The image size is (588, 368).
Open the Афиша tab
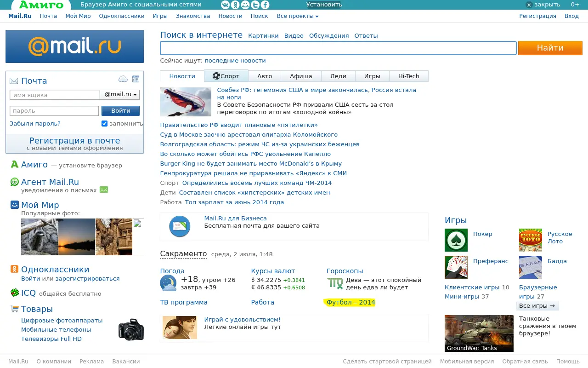301,76
